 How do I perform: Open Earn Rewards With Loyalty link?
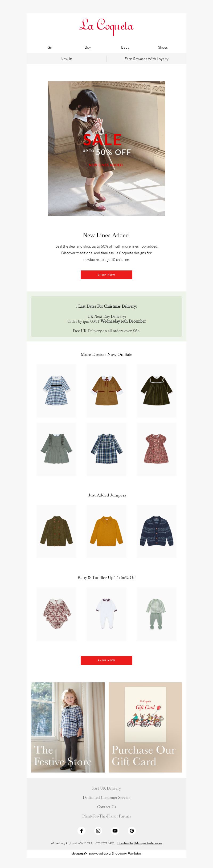pyautogui.click(x=146, y=59)
